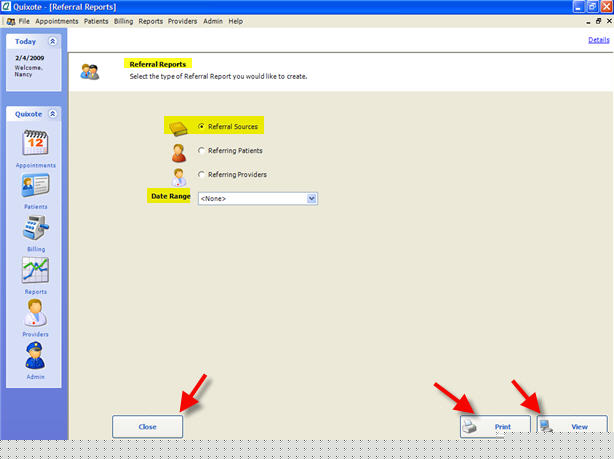This screenshot has width=614, height=459.
Task: Click the yellow book Referral Sources icon
Action: (178, 128)
